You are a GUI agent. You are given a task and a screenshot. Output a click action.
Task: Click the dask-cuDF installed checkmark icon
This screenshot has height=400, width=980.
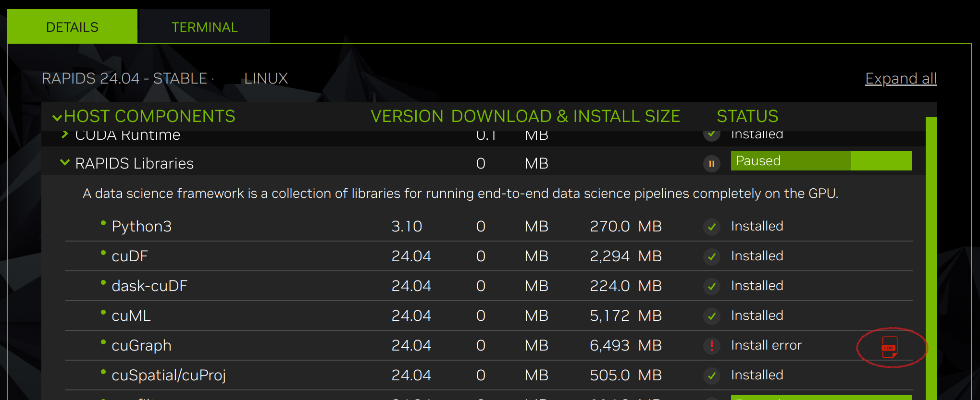click(x=711, y=286)
